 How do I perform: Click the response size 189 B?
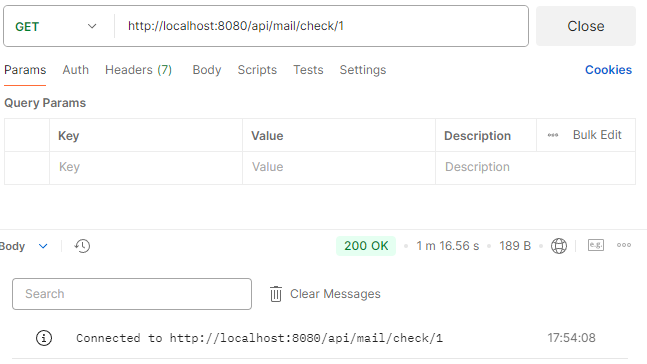point(515,246)
